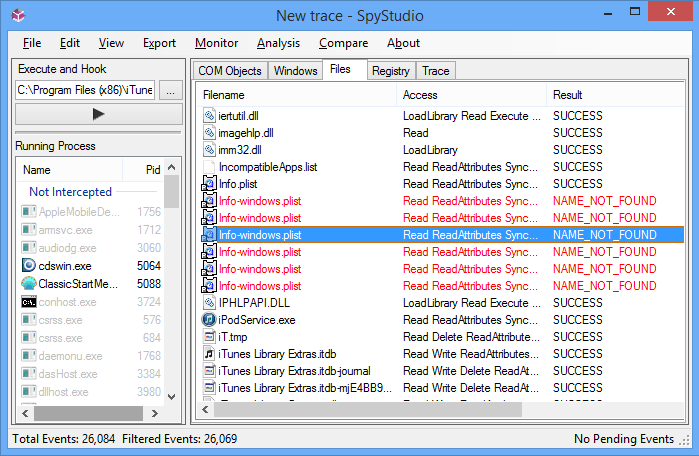Click the IPHLPAPI.DLL filename

(254, 303)
